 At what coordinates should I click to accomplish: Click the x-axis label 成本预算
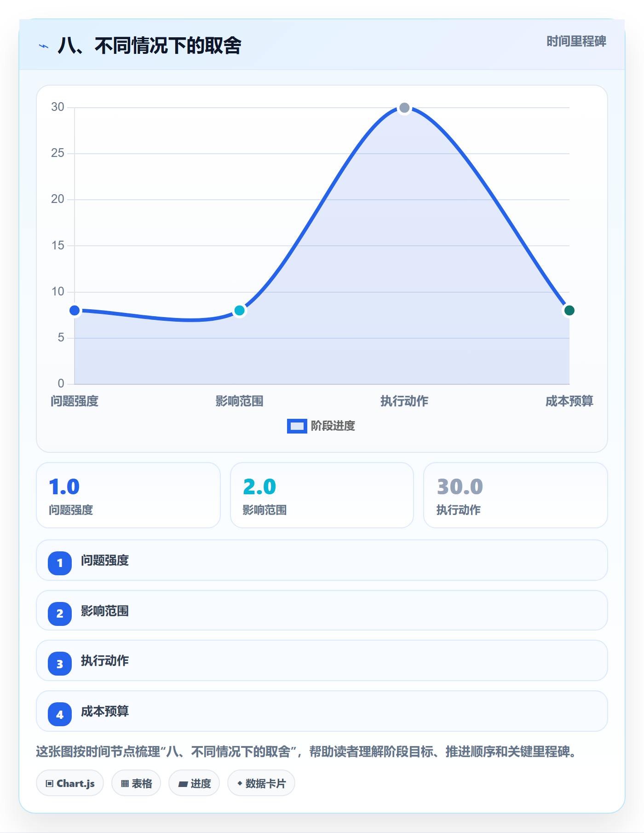tap(569, 401)
